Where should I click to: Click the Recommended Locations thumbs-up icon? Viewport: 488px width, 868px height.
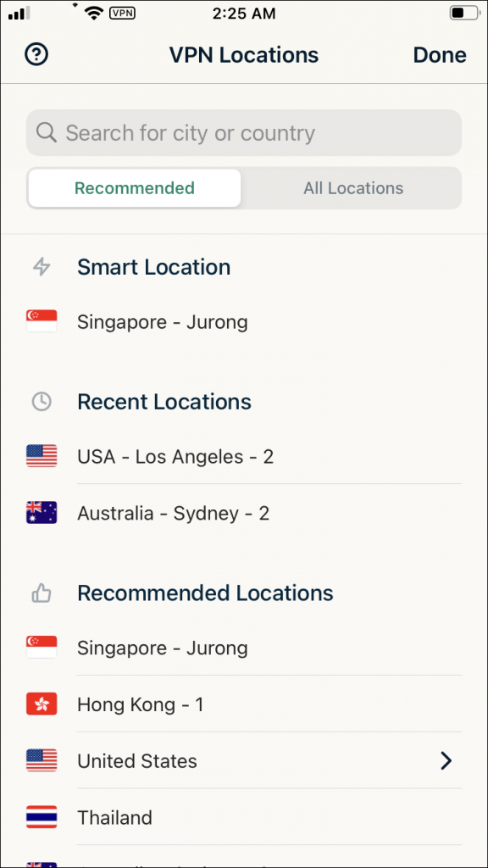[41, 593]
